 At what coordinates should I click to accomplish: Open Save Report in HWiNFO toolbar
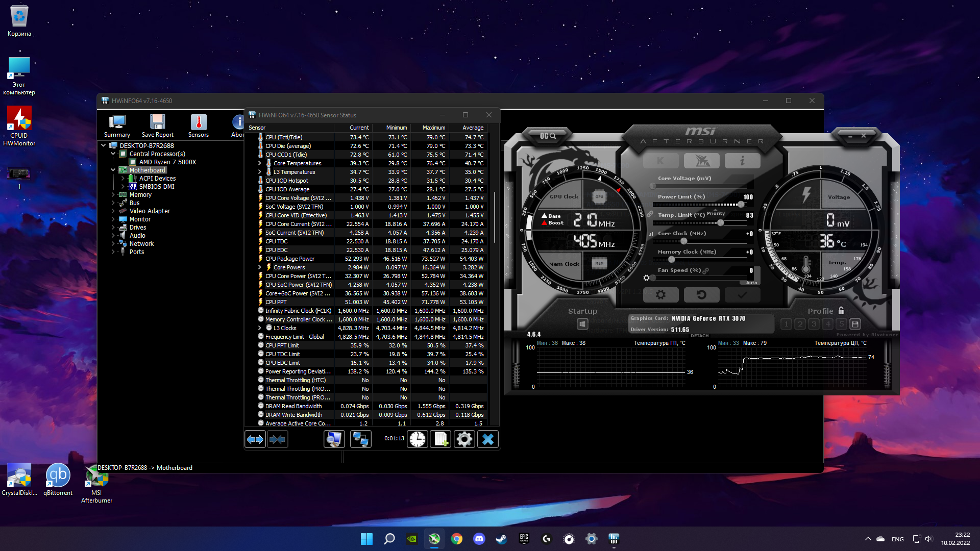[157, 126]
